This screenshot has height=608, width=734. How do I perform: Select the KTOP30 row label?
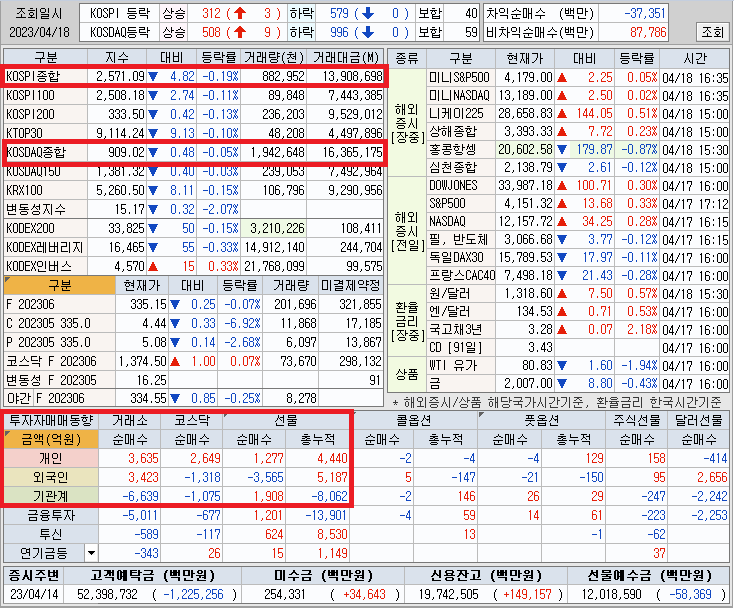coord(46,133)
